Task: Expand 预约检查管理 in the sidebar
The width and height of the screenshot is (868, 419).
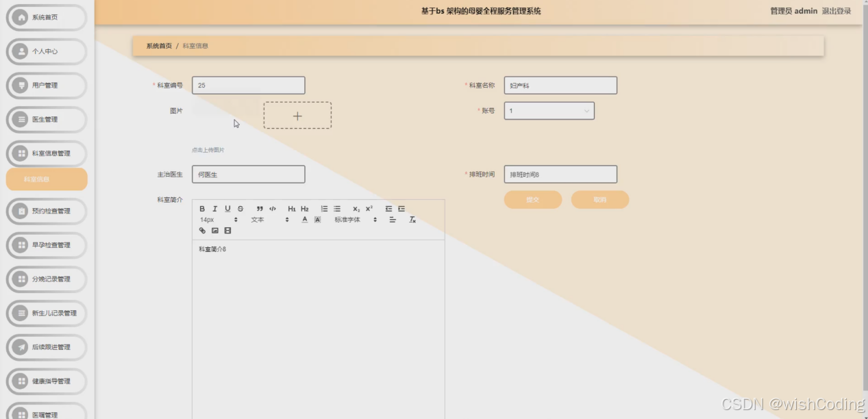Action: point(47,211)
